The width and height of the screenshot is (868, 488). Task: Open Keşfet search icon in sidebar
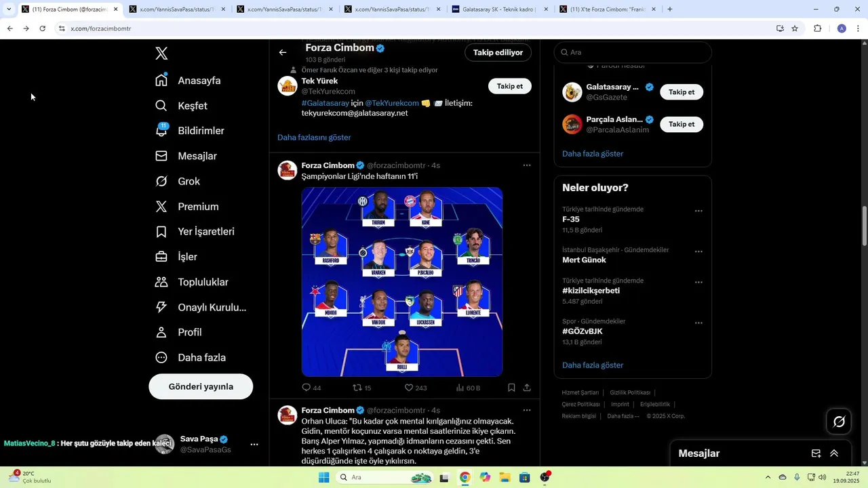point(161,106)
